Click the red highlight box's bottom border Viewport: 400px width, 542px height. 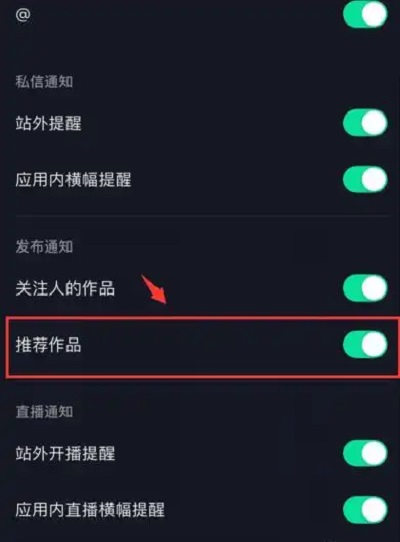coord(203,376)
